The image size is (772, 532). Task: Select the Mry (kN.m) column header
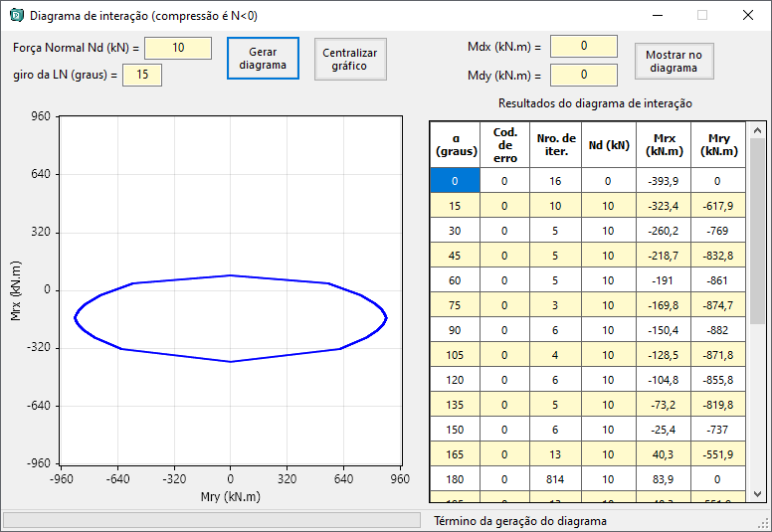click(x=718, y=145)
